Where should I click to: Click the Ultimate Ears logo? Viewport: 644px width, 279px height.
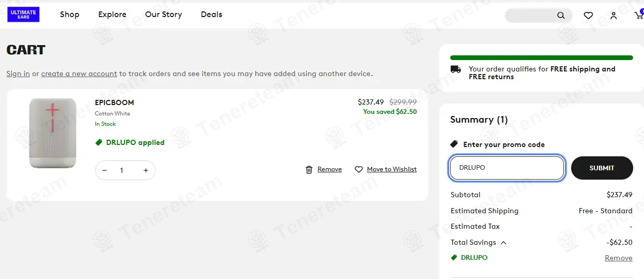click(x=23, y=14)
